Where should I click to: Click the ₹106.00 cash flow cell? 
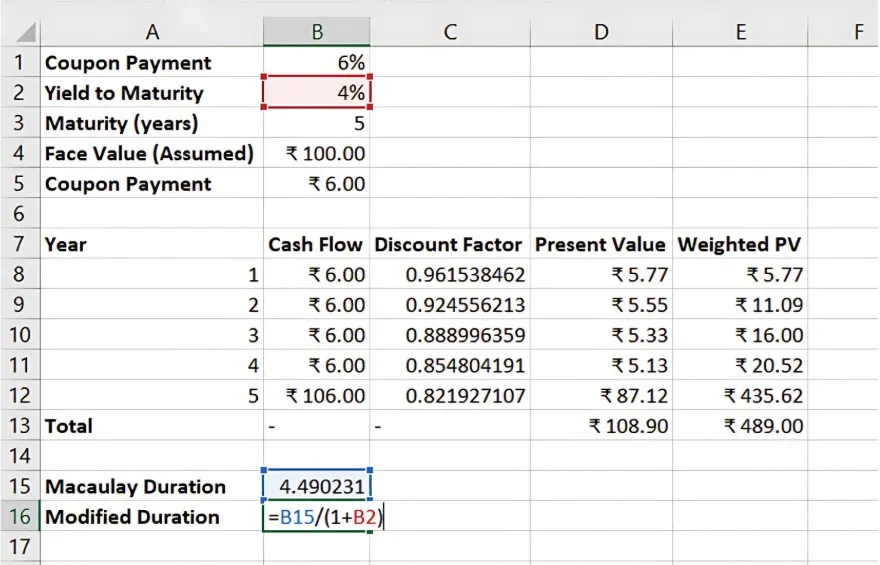pos(317,396)
